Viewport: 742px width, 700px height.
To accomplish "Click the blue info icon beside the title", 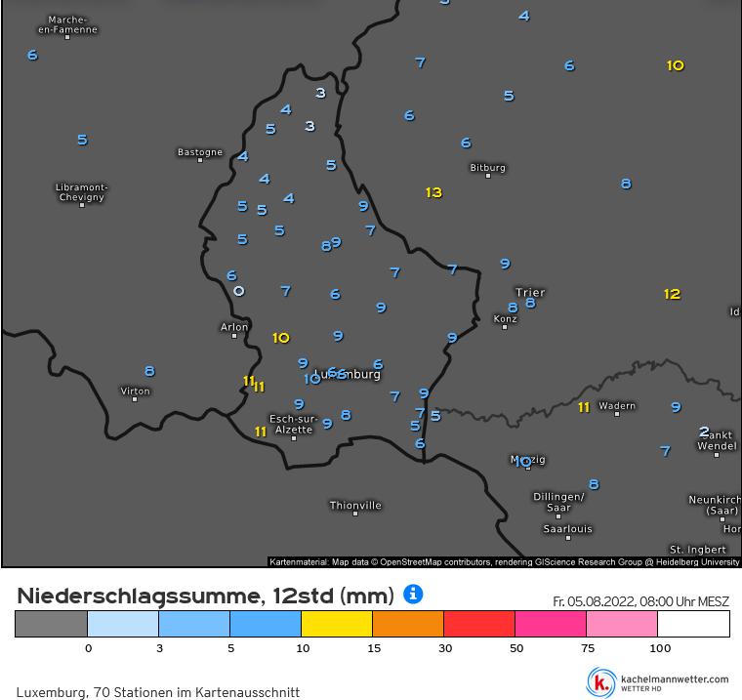I will click(x=413, y=594).
